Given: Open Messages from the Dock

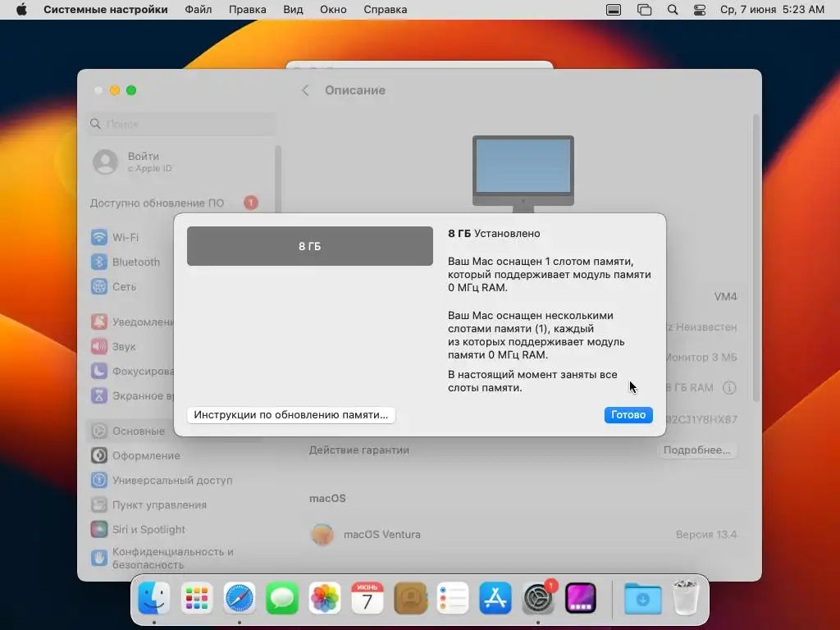Looking at the screenshot, I should (x=282, y=598).
